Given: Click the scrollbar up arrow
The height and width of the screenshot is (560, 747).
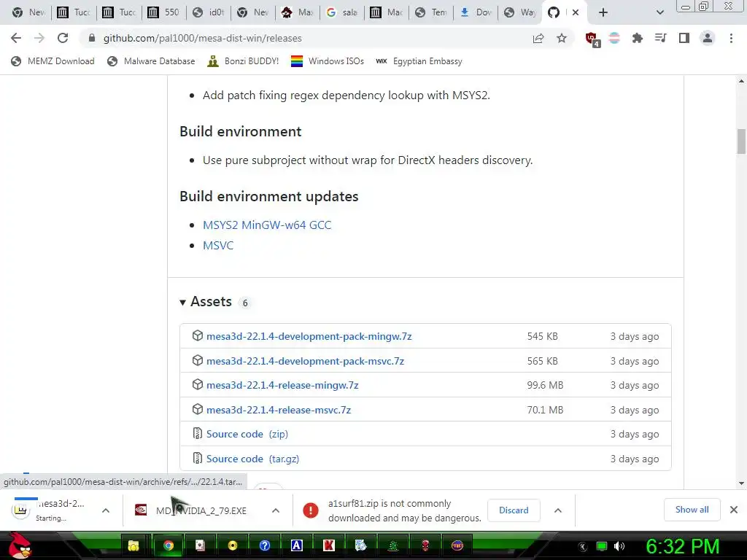Looking at the screenshot, I should point(741,81).
